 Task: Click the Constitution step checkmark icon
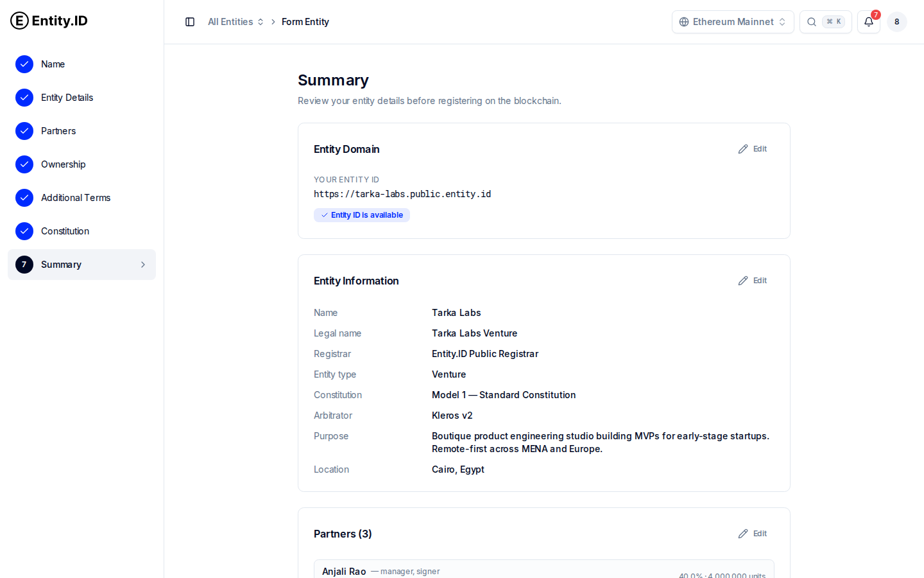pos(24,231)
